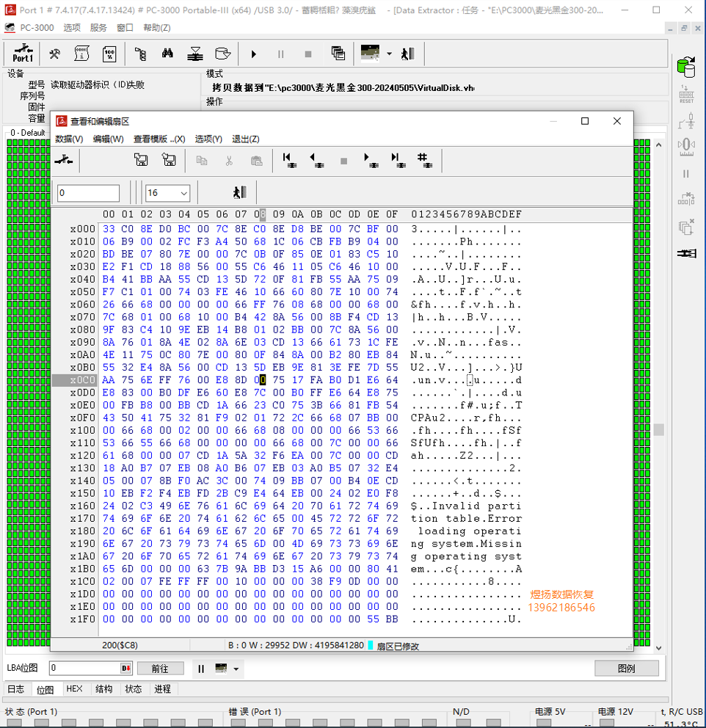Open the 服务 menu in main window

pos(98,28)
